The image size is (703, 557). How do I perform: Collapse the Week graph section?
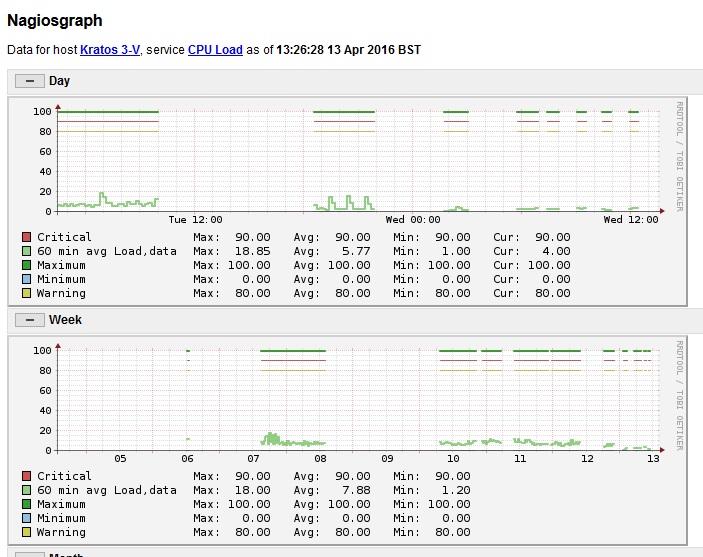29,320
